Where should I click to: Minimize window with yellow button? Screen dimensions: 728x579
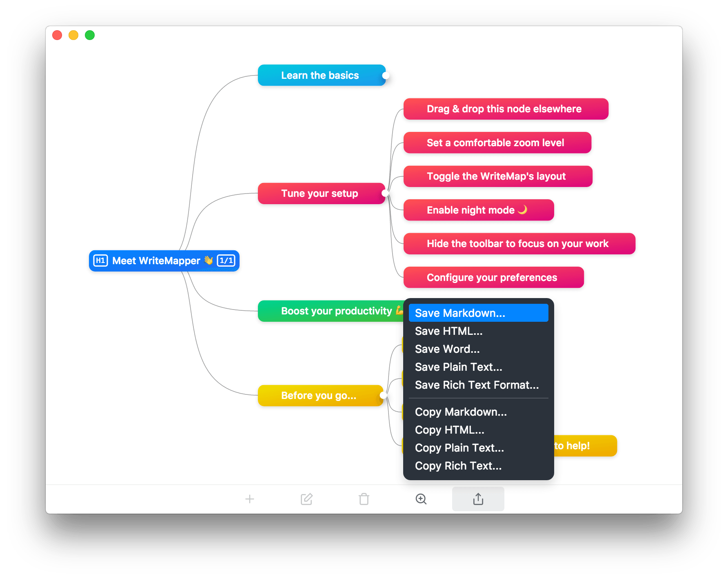tap(73, 35)
